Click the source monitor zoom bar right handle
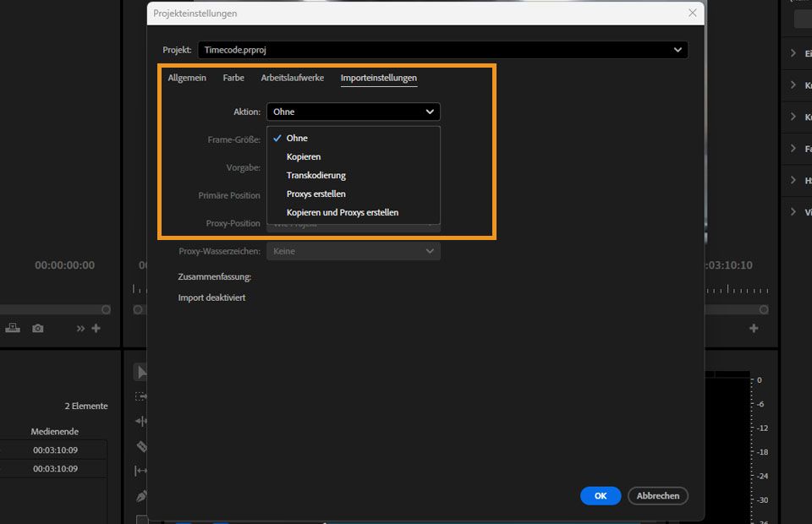This screenshot has height=524, width=812. [x=106, y=309]
